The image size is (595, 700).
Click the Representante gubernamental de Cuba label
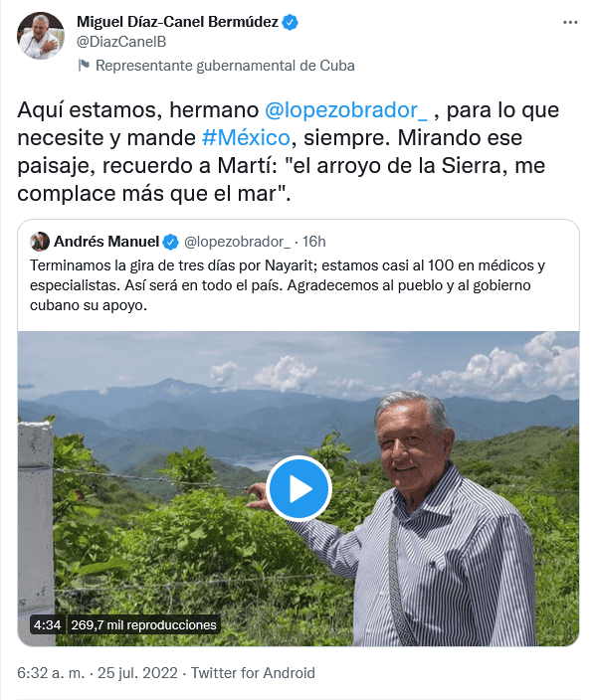tap(225, 66)
